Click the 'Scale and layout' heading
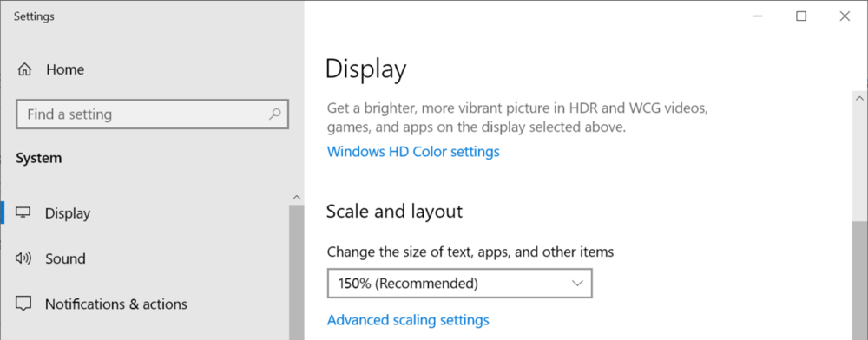This screenshot has width=868, height=340. (394, 211)
